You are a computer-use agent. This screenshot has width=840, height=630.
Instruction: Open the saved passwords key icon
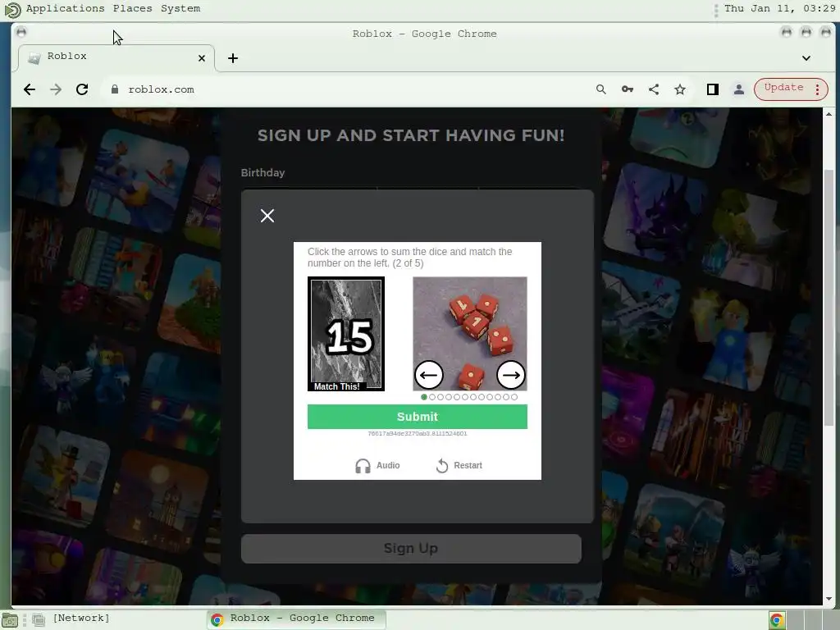[628, 89]
